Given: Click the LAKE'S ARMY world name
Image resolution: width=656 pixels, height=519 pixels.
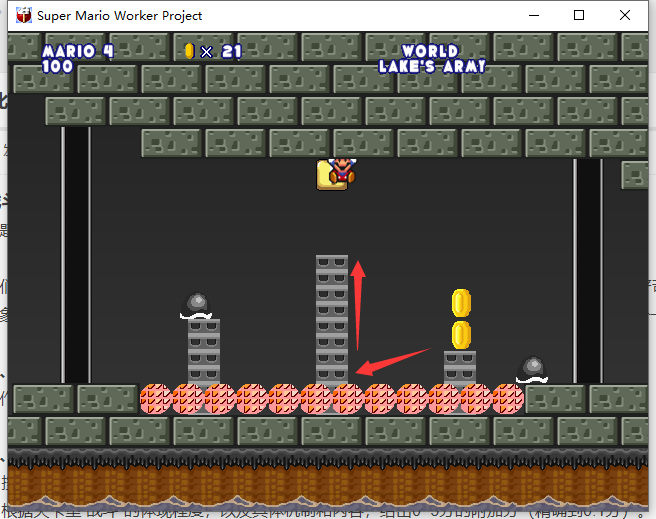Looking at the screenshot, I should [432, 66].
